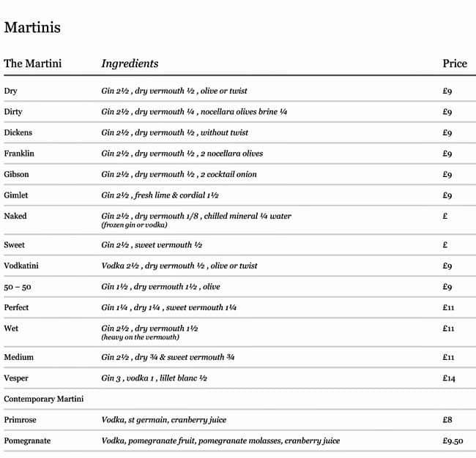Click the 50 – 50 martini name

(17, 287)
